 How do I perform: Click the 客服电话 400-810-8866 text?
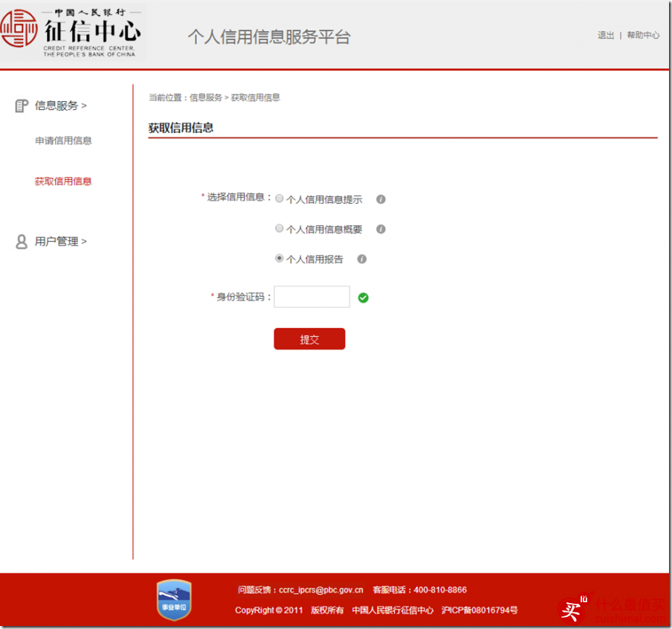pos(419,590)
